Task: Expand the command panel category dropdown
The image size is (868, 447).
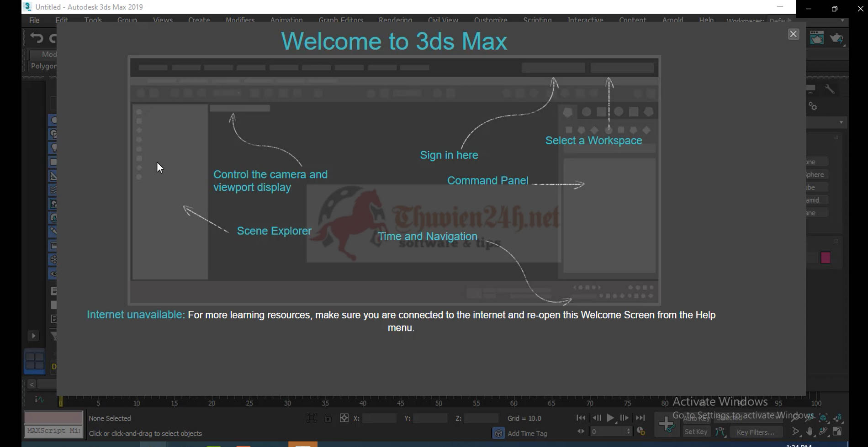Action: pyautogui.click(x=841, y=122)
